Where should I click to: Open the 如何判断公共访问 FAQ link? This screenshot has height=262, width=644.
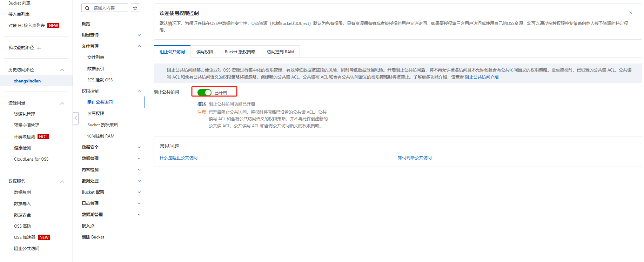coord(415,158)
